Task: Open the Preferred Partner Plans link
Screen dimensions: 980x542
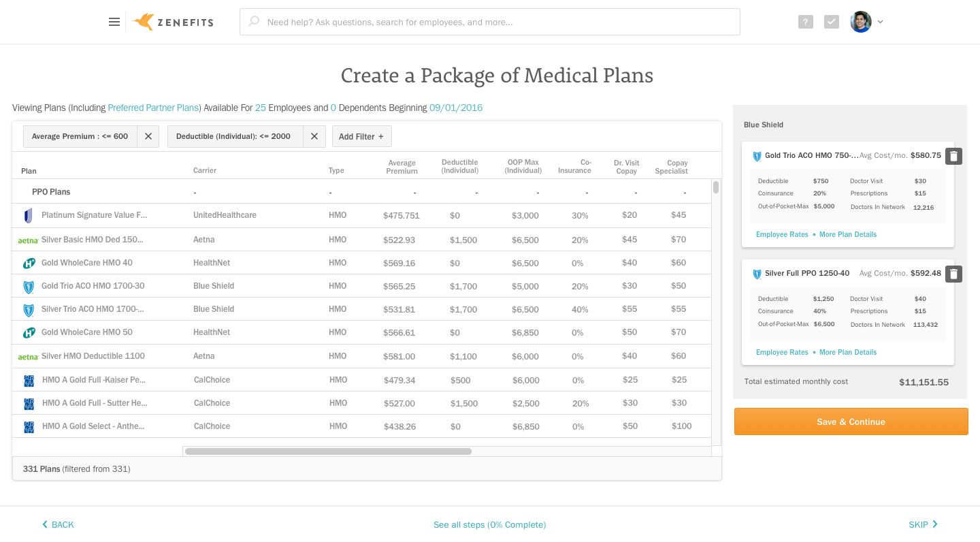Action: coord(153,108)
